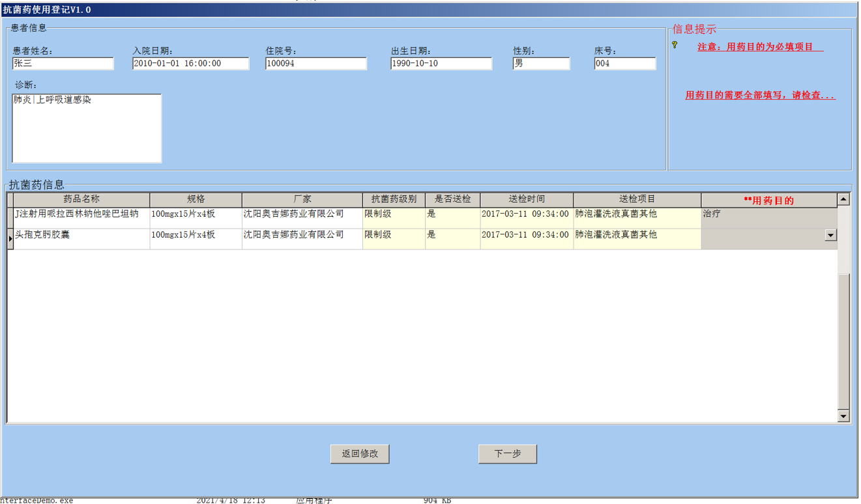Click the 规格 column header

pos(196,200)
